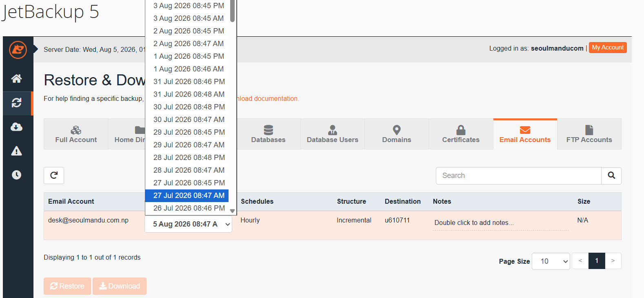Image resolution: width=644 pixels, height=298 pixels.
Task: Choose backup 31 Jul 2026 08:46 PM
Action: tap(187, 82)
